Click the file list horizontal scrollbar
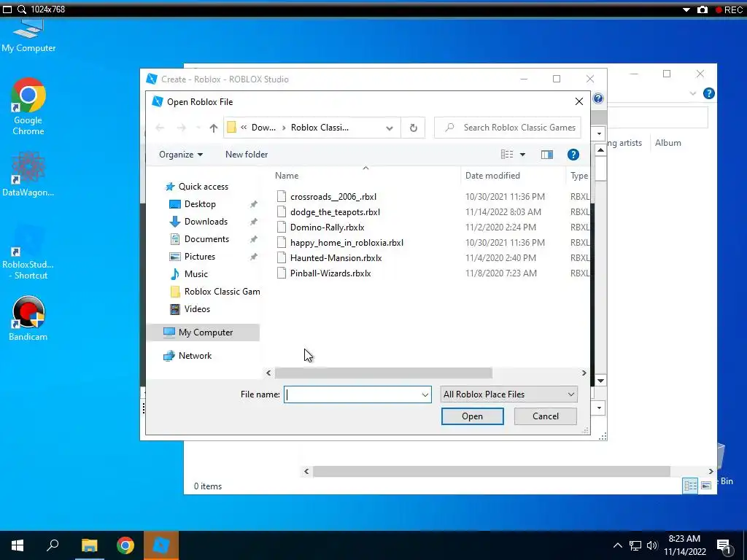This screenshot has width=747, height=560. [384, 373]
